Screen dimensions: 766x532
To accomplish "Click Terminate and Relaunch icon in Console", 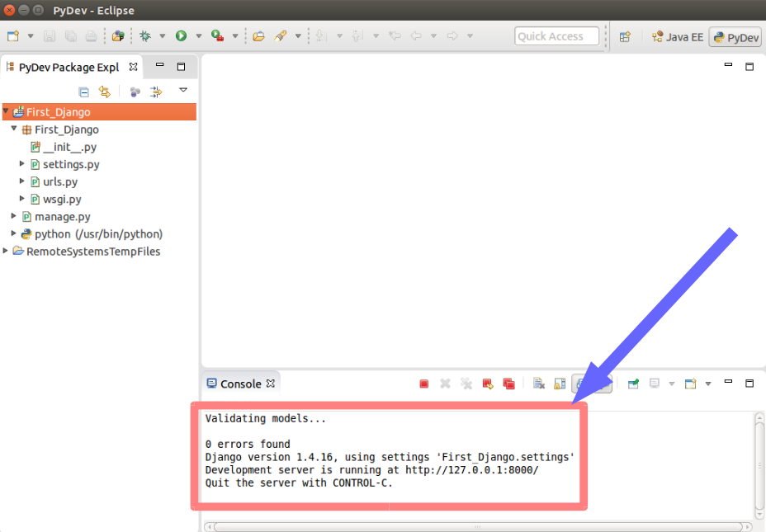I will click(x=488, y=384).
